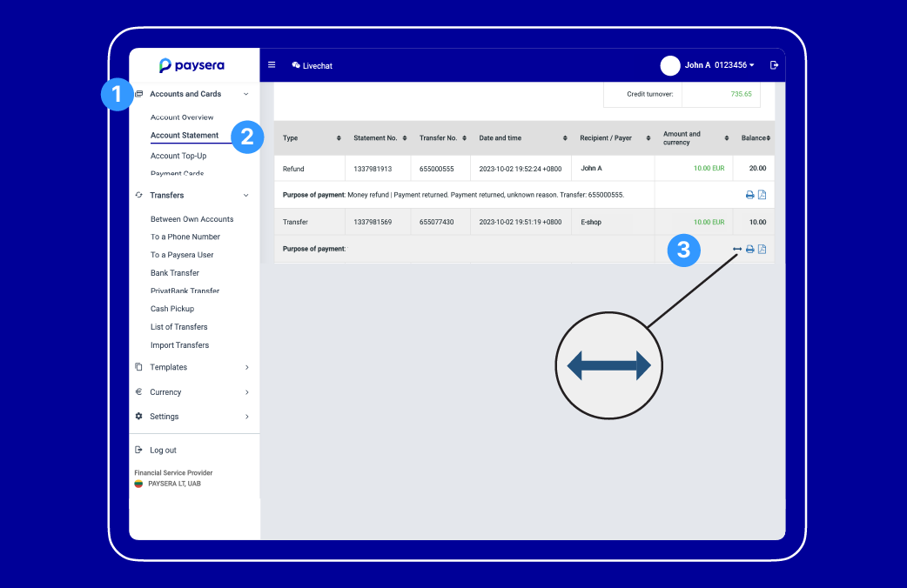The image size is (907, 588).
Task: Open the Bank Transfer menu item
Action: (176, 272)
